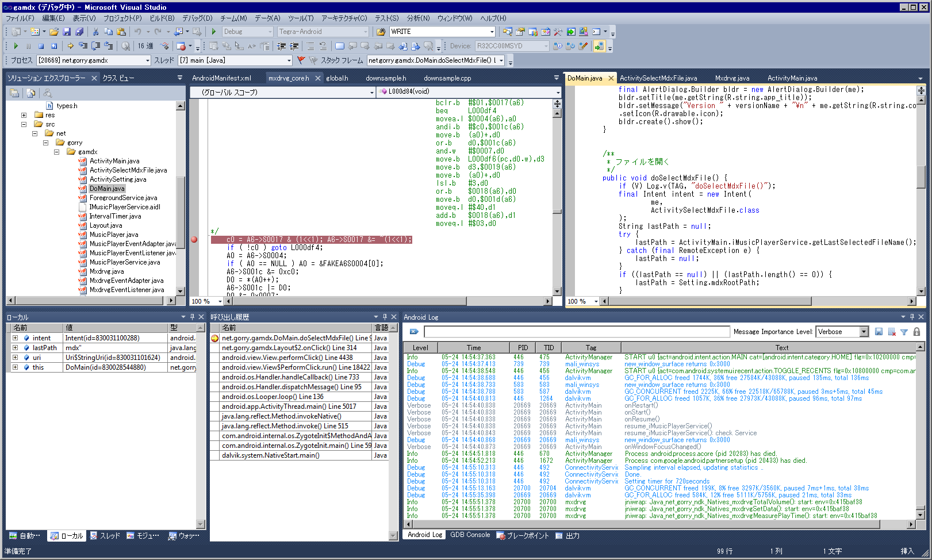Open the Message Importance Level Verbose dropdown
This screenshot has height=560, width=932.
[x=864, y=332]
